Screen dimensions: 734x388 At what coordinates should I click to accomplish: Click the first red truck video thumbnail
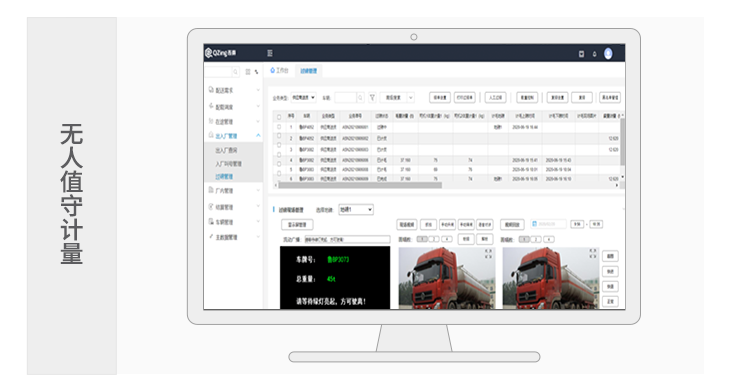coord(447,278)
